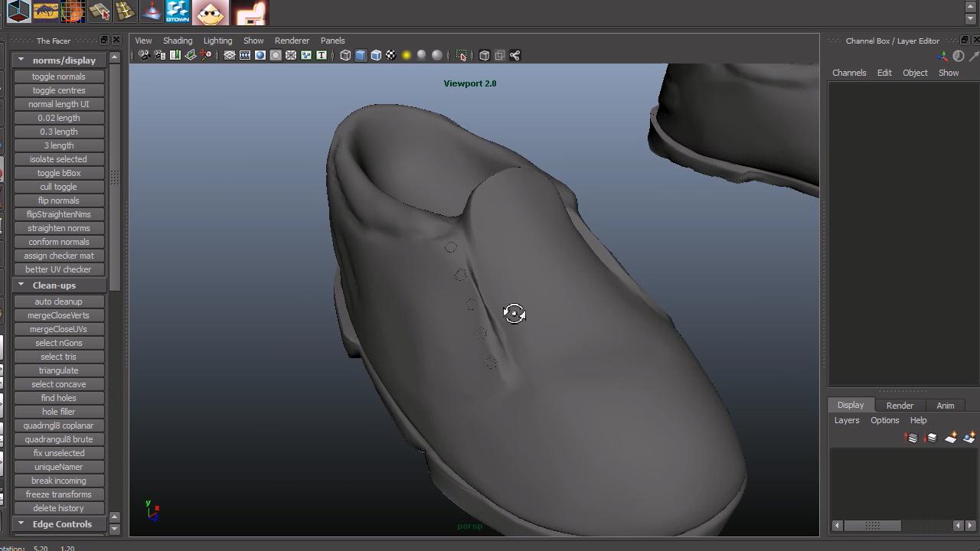Click the use all lights yellow sphere
Screen dimensions: 980x551
point(407,55)
